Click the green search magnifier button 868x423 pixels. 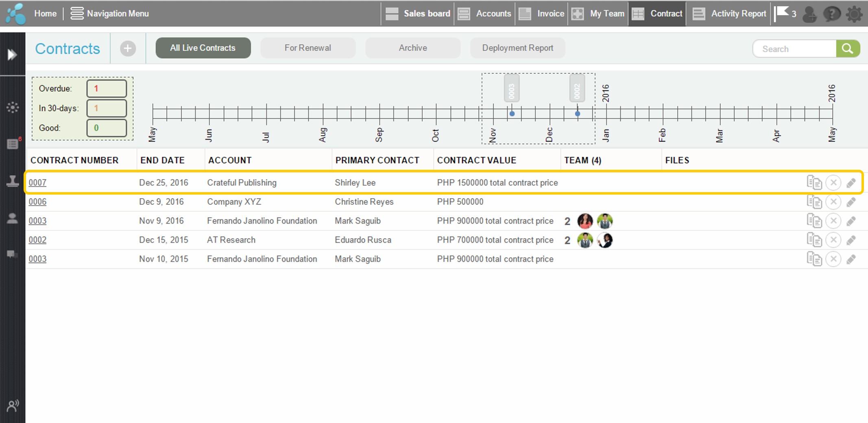tap(848, 49)
